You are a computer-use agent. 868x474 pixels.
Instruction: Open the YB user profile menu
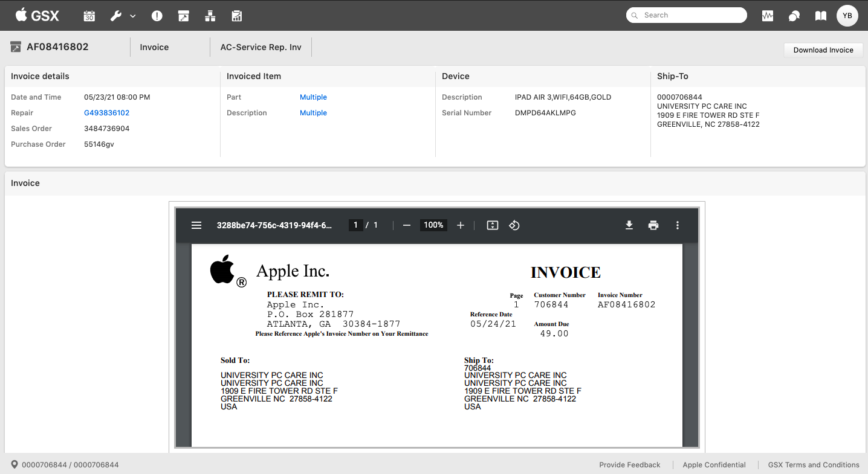click(x=847, y=16)
